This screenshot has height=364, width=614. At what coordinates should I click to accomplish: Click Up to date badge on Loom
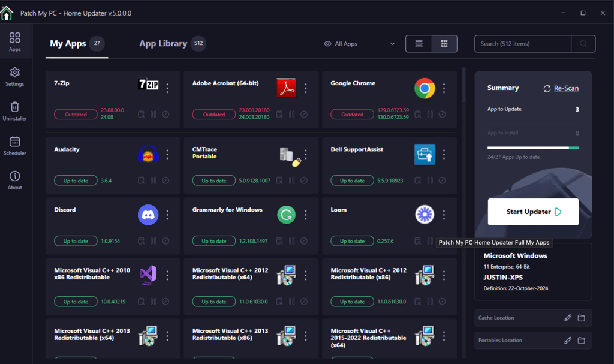coord(352,241)
